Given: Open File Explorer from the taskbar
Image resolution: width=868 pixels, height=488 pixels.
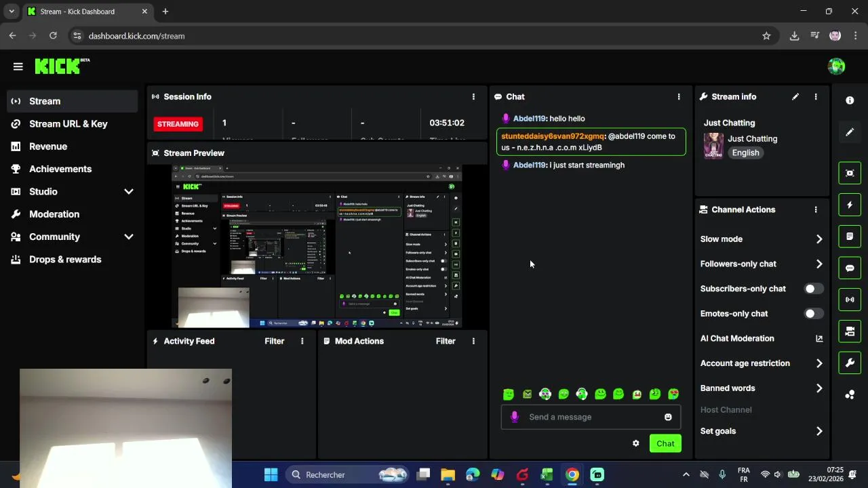Looking at the screenshot, I should coord(448,474).
